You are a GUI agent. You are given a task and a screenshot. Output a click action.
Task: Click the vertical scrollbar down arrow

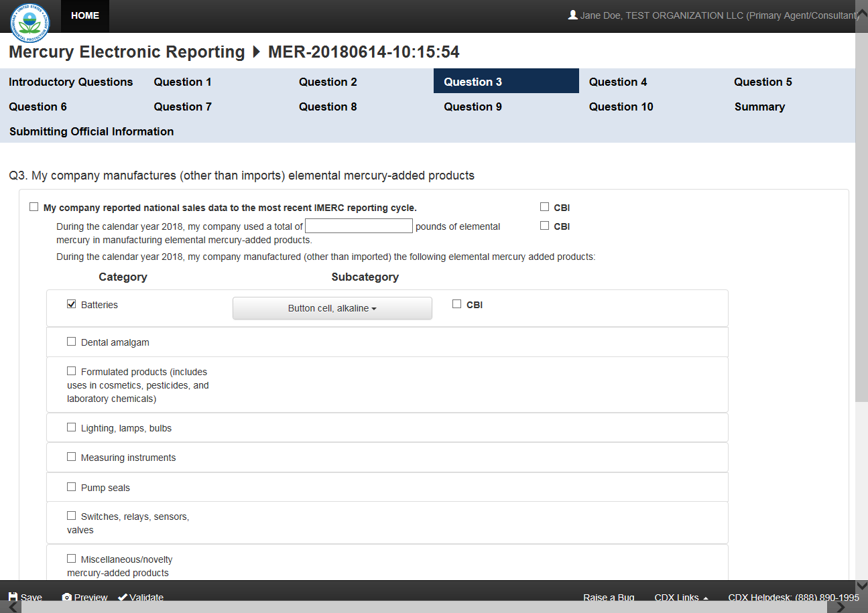point(862,586)
